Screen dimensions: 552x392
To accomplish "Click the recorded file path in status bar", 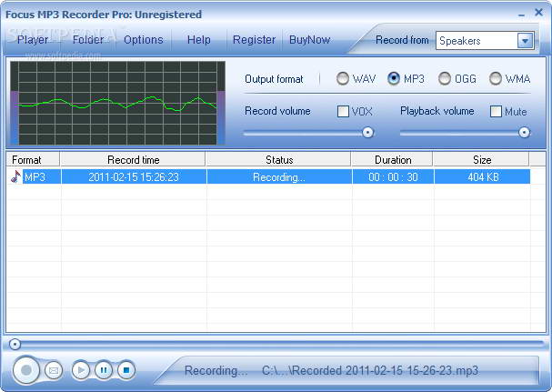I will pyautogui.click(x=370, y=370).
